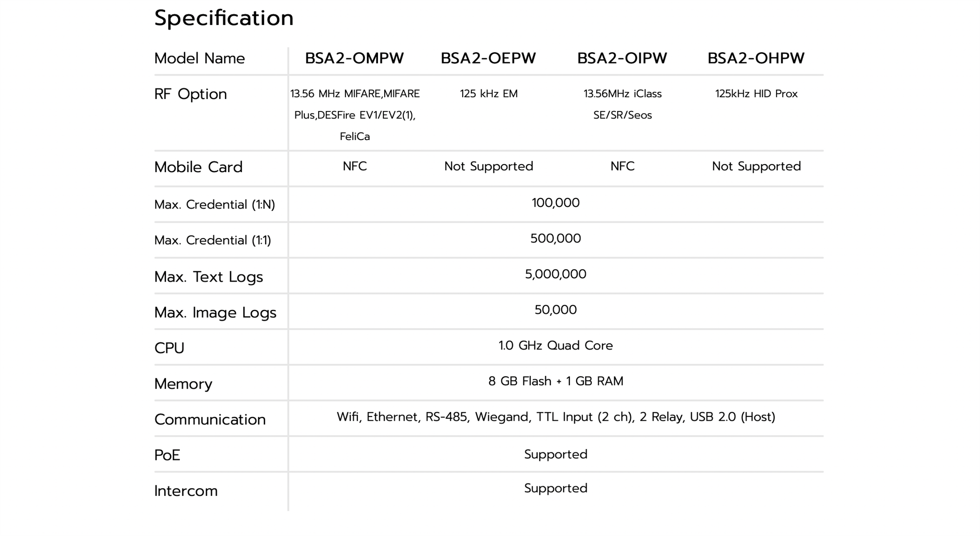Click the 1.0 GHz Quad Core value

556,346
